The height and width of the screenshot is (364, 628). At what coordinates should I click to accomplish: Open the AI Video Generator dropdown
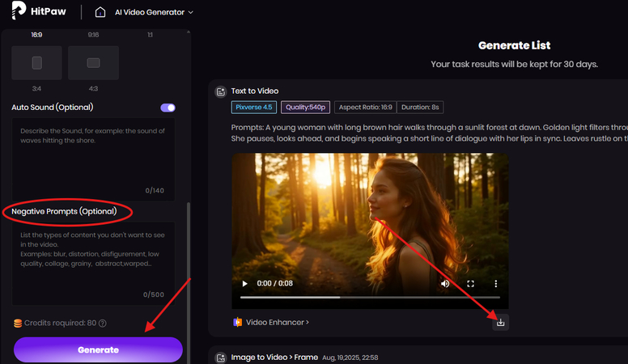pos(154,12)
